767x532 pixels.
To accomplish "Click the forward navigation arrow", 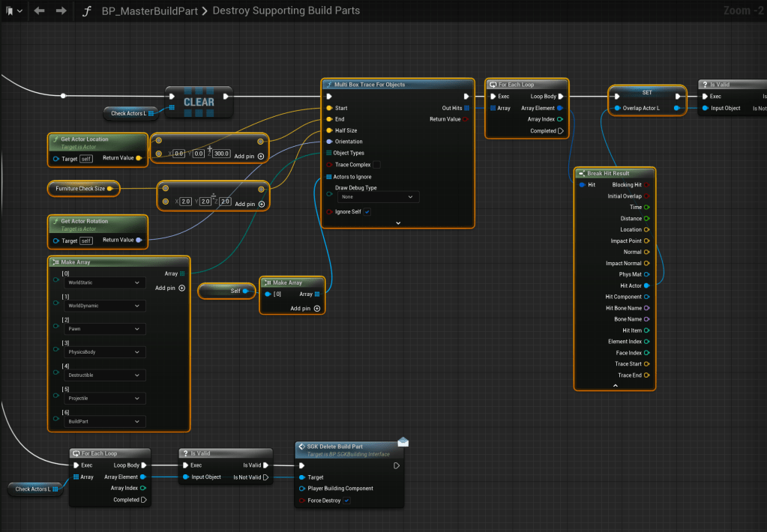I will pos(61,11).
